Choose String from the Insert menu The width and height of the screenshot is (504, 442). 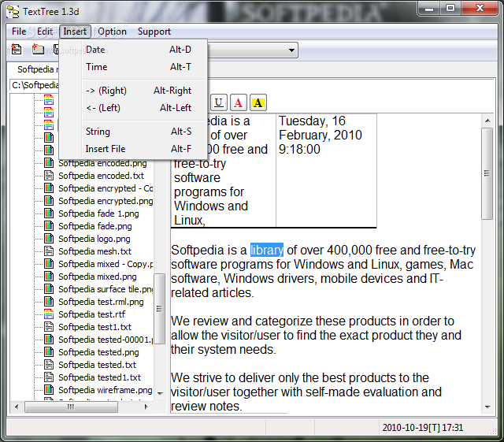click(133, 132)
